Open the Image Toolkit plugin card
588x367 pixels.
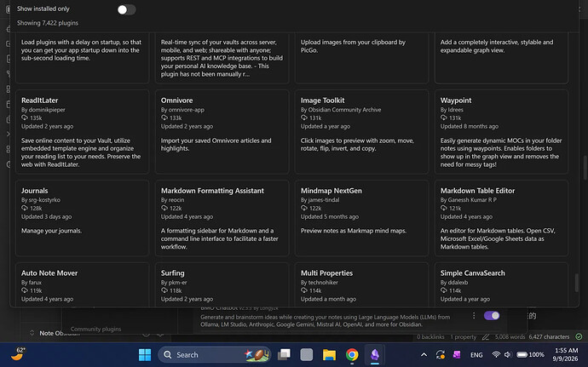click(x=361, y=132)
